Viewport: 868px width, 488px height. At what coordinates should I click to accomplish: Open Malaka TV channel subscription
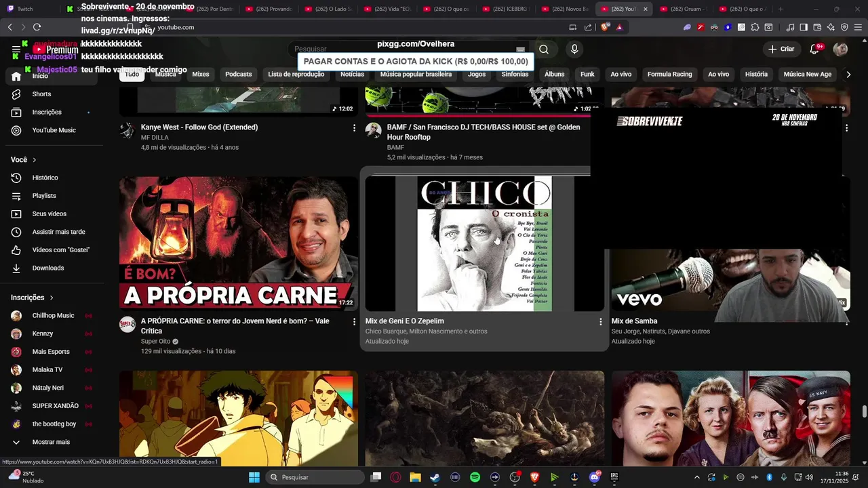click(x=53, y=370)
